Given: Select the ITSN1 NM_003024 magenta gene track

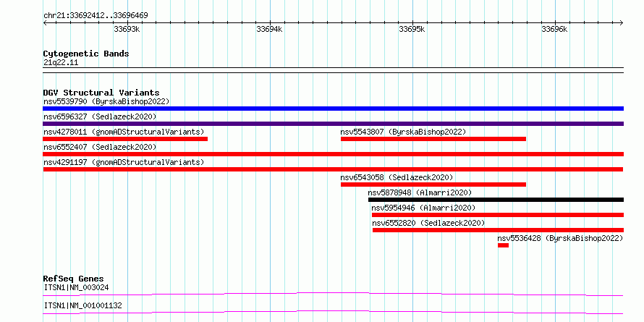Looking at the screenshot, I should point(333,294).
